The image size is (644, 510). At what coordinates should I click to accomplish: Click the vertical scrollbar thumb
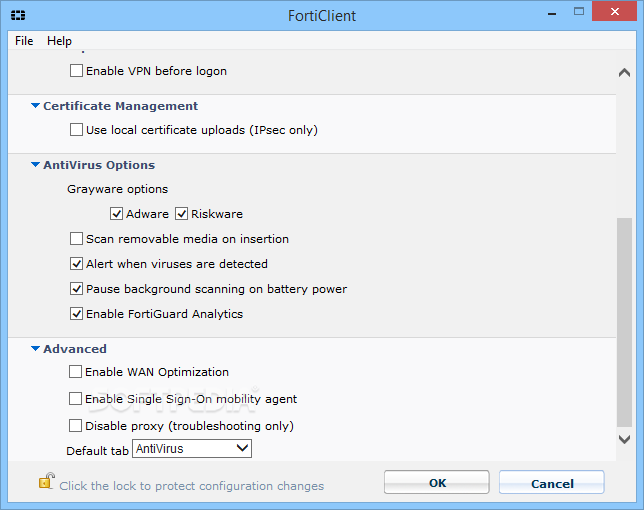(x=624, y=322)
